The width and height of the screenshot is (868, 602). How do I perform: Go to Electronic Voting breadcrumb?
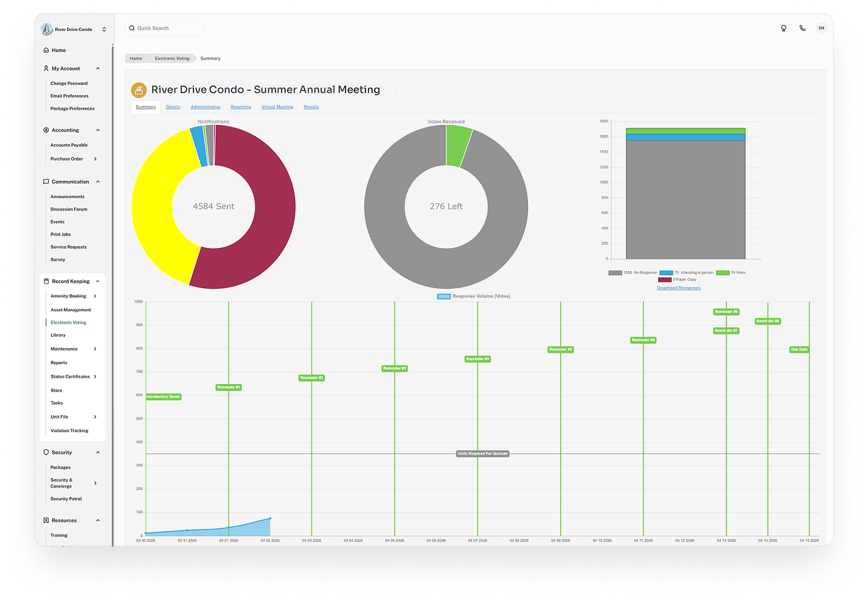pyautogui.click(x=172, y=59)
